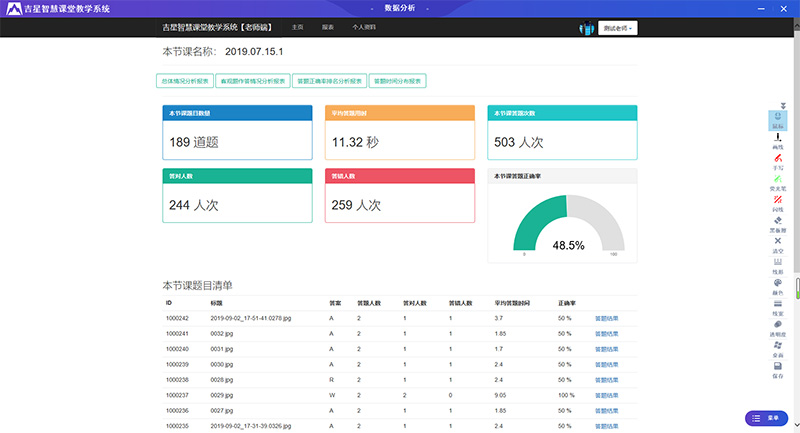The width and height of the screenshot is (800, 433).
Task: Click 答题正确率排名分析报表 button
Action: (329, 80)
